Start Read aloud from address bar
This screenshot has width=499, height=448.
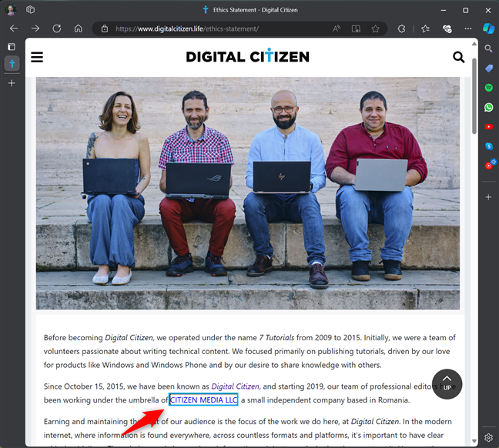pos(337,29)
